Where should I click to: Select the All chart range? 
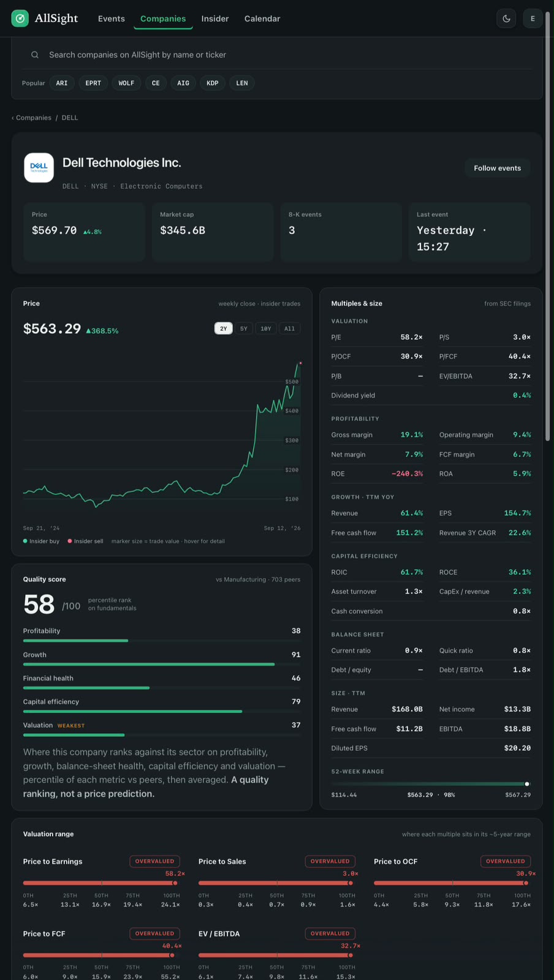coord(289,328)
